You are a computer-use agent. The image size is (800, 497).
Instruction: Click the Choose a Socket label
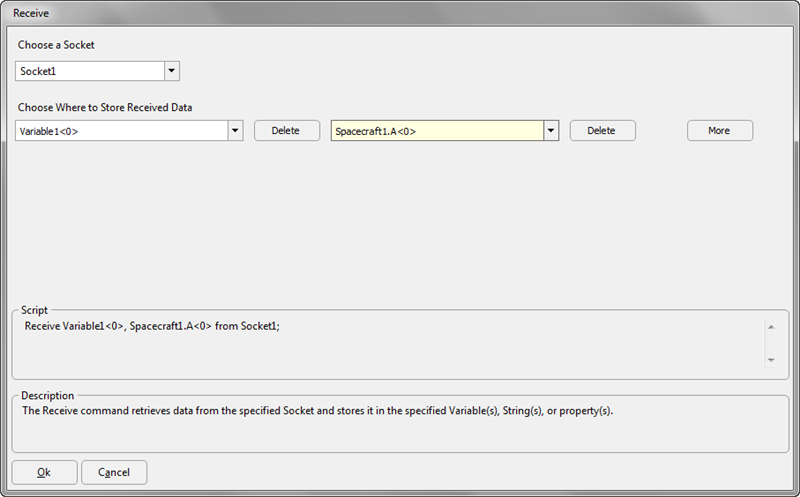[56, 45]
